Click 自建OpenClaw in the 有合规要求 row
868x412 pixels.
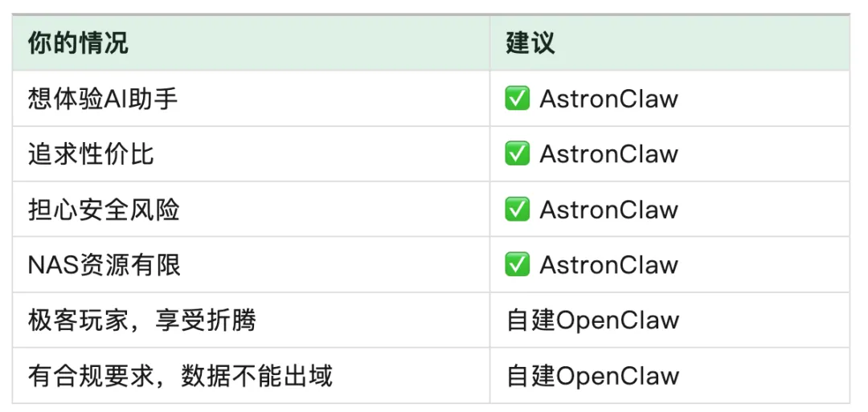pos(593,376)
